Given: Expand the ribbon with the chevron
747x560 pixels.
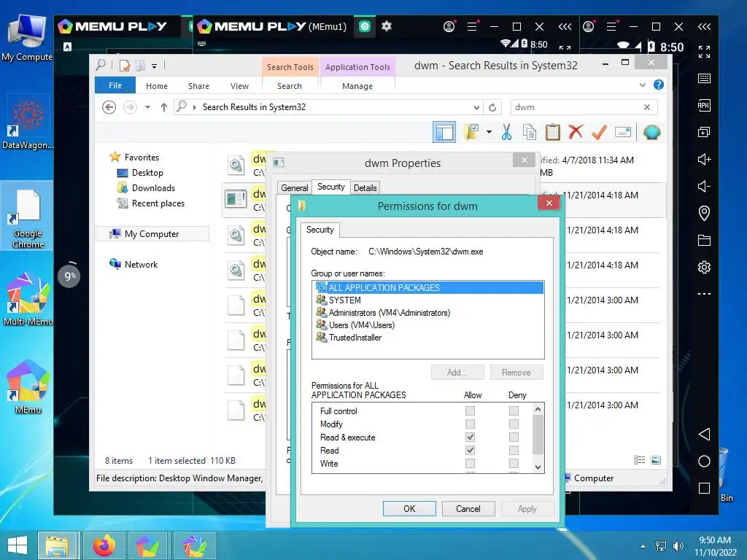Looking at the screenshot, I should click(x=642, y=85).
